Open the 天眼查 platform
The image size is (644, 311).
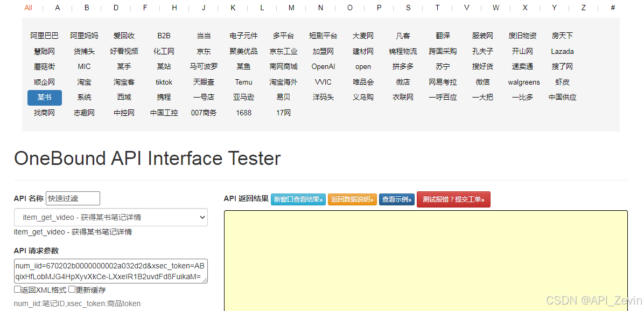click(204, 82)
